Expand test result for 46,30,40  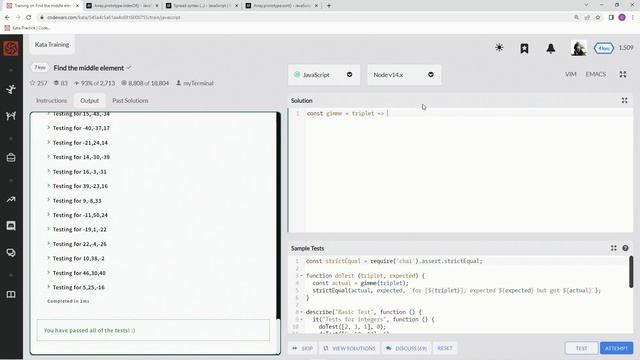[76, 273]
